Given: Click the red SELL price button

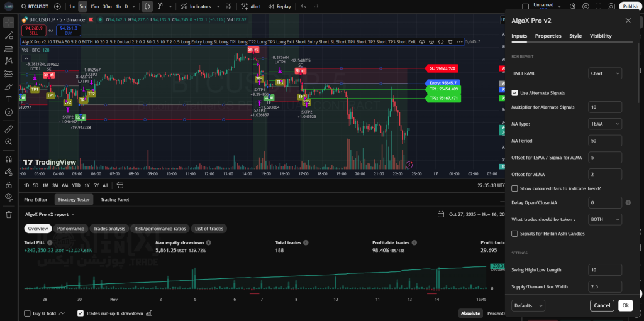Looking at the screenshot, I should click(x=34, y=30).
